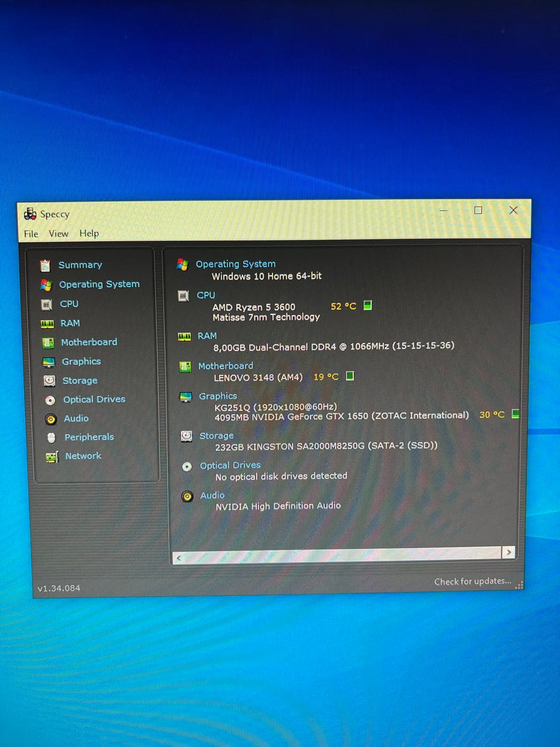Click the LENOVO 3148 (AM4) motherboard text
This screenshot has width=560, height=747.
coord(258,378)
